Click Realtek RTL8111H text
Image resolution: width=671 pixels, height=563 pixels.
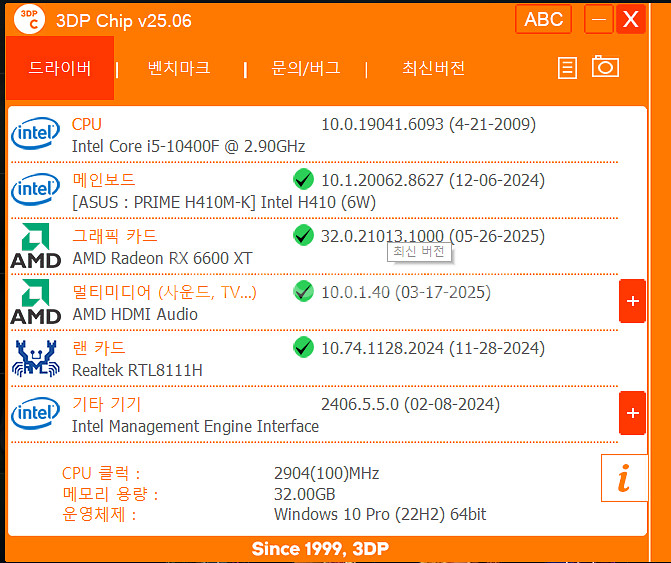point(137,370)
